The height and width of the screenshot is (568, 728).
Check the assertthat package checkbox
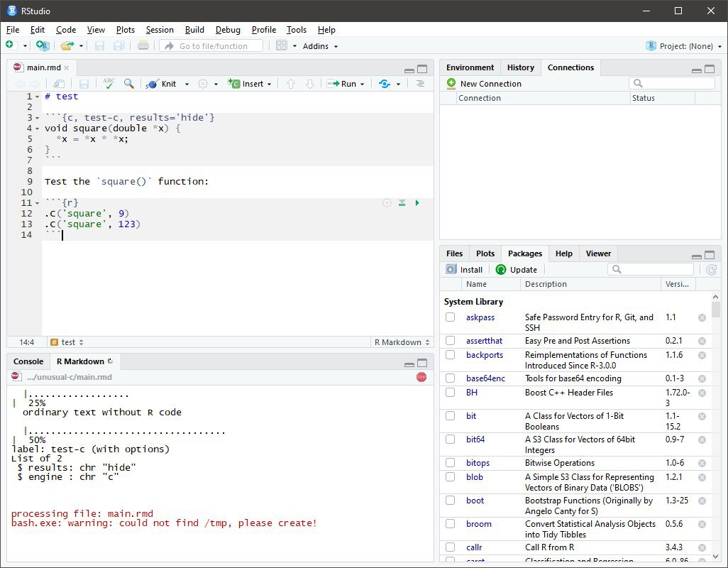451,340
